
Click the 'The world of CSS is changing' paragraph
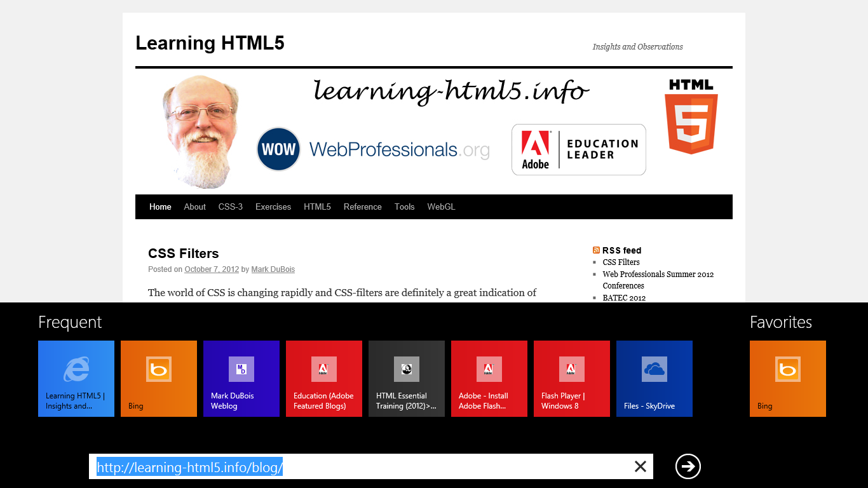pos(342,293)
